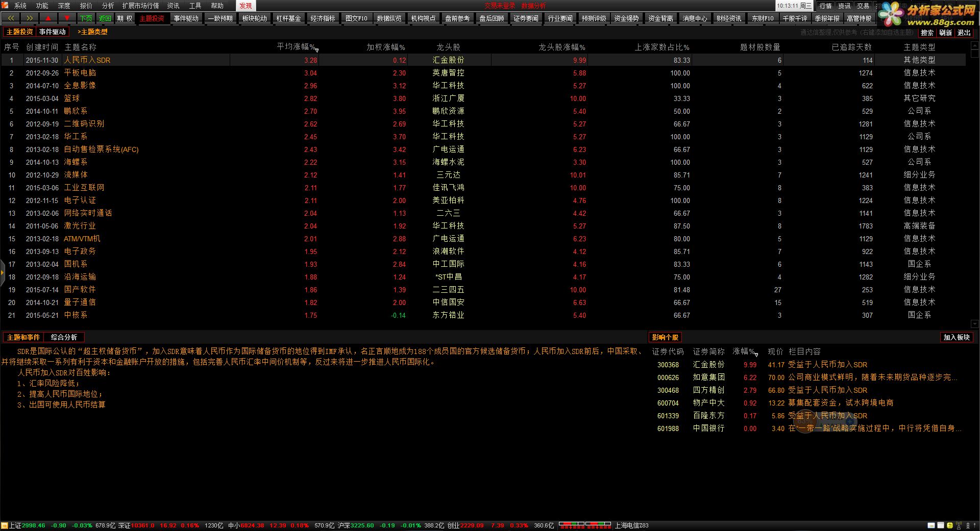Click the message envelope icon in status bar
The height and width of the screenshot is (531, 980).
tap(932, 525)
